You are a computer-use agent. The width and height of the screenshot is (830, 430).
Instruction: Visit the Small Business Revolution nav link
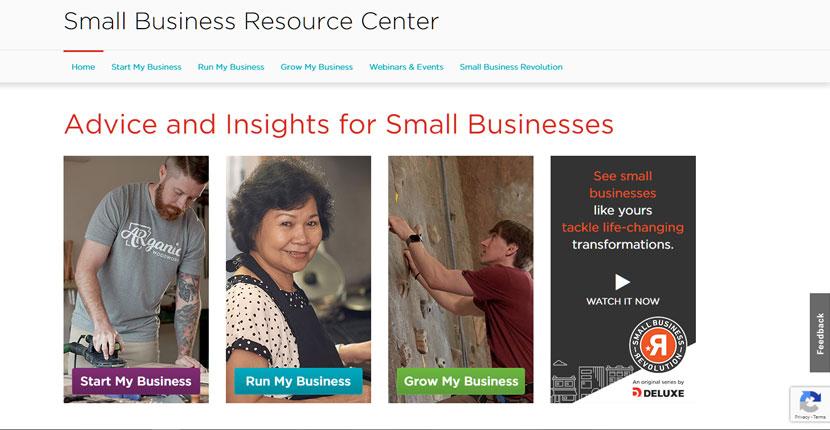pyautogui.click(x=511, y=67)
